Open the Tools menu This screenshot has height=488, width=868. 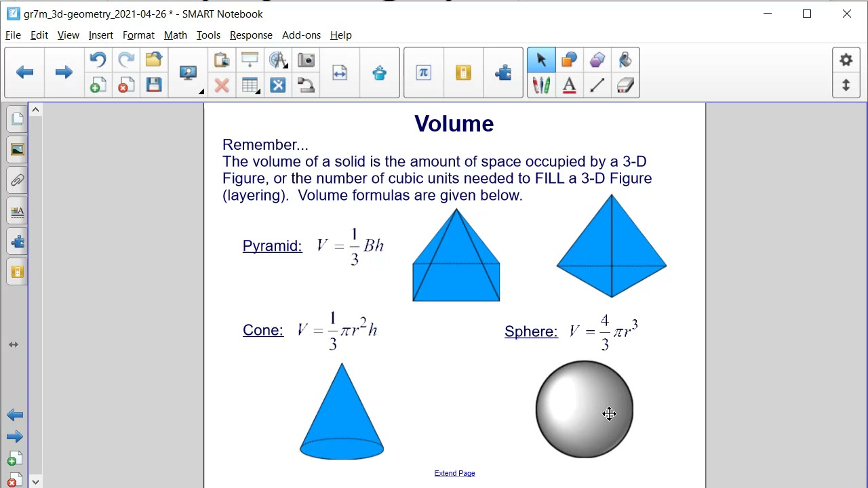click(208, 35)
